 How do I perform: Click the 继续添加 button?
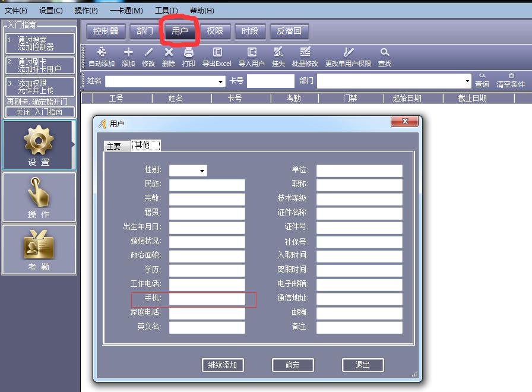pyautogui.click(x=223, y=365)
